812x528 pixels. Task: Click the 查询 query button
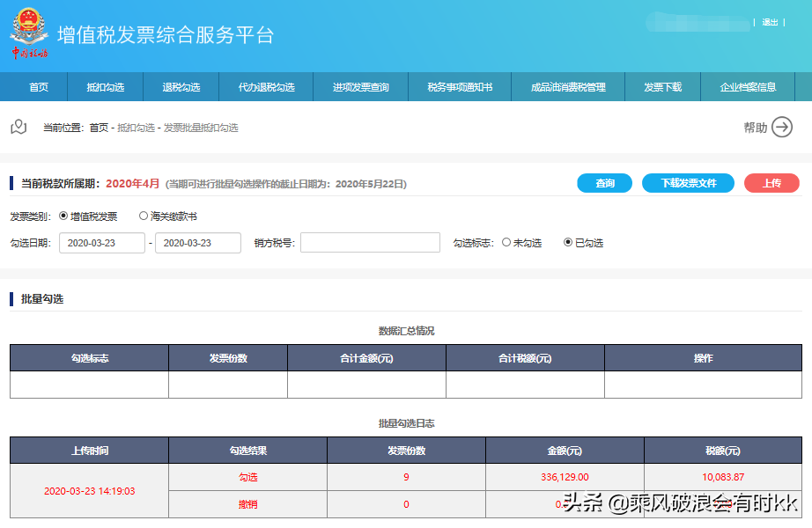(x=605, y=183)
